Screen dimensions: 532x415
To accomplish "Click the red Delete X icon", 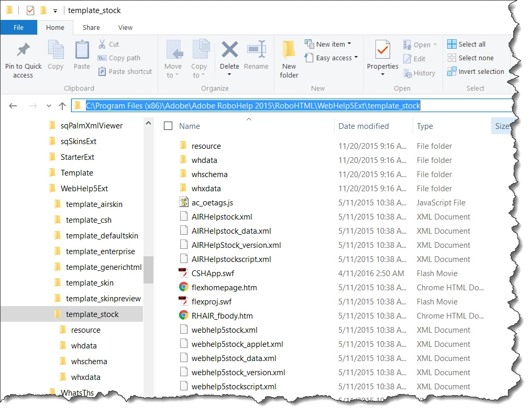I will click(230, 49).
